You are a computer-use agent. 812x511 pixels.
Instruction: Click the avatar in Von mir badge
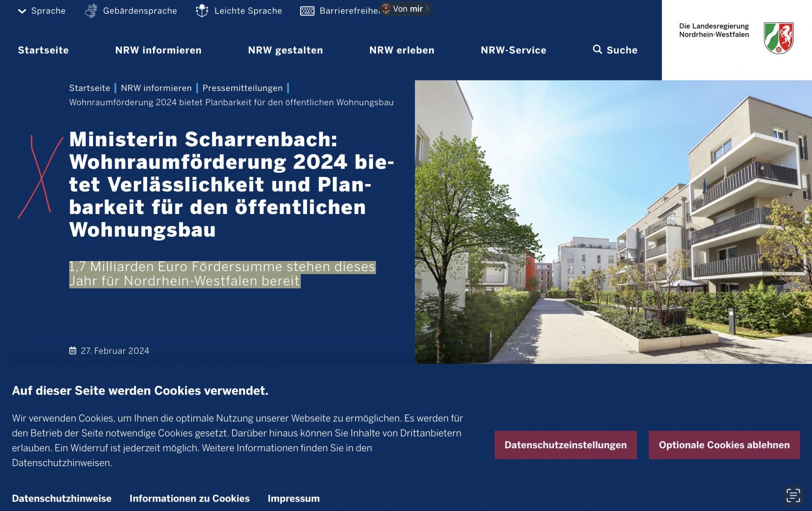(386, 9)
